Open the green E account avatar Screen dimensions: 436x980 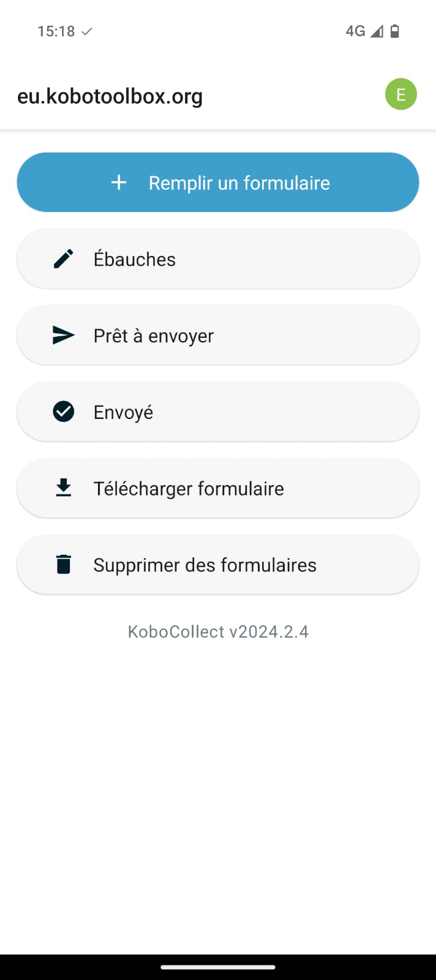tap(401, 94)
